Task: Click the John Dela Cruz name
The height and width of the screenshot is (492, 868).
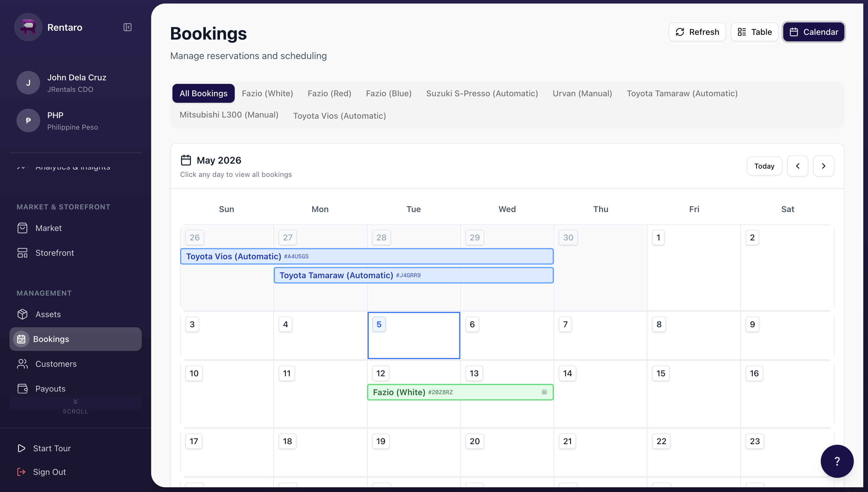Action: pos(77,77)
